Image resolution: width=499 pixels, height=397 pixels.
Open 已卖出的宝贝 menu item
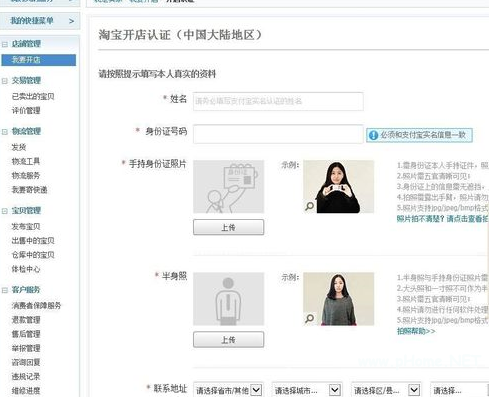pyautogui.click(x=33, y=97)
